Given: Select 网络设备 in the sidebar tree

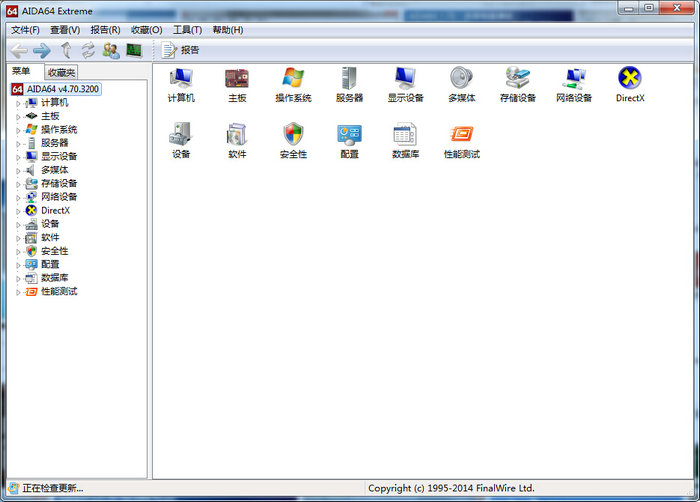Looking at the screenshot, I should (58, 197).
